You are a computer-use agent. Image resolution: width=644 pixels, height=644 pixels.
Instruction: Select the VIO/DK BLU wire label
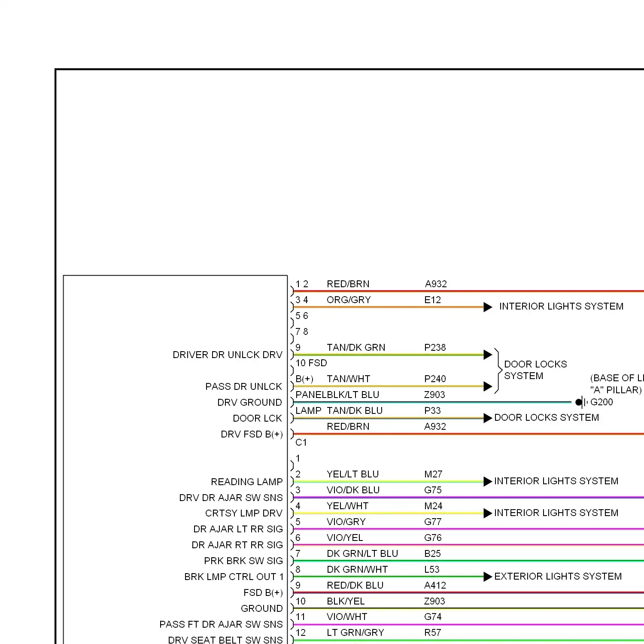(x=353, y=490)
